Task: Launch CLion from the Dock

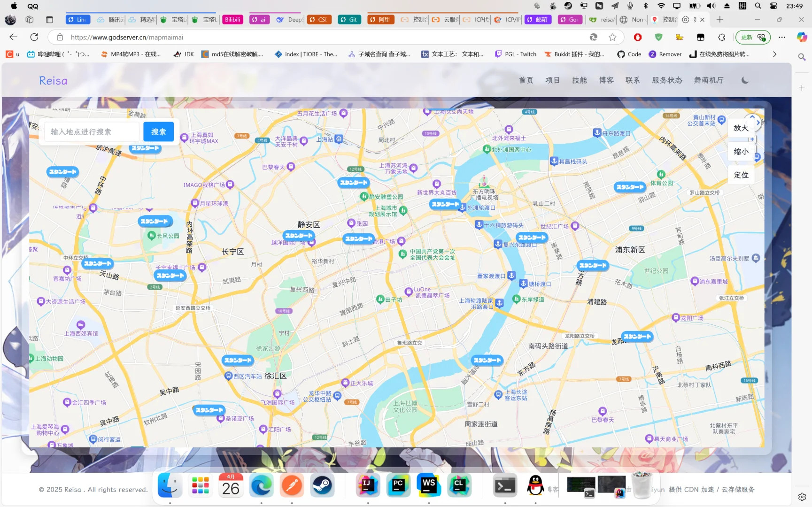Action: [460, 485]
